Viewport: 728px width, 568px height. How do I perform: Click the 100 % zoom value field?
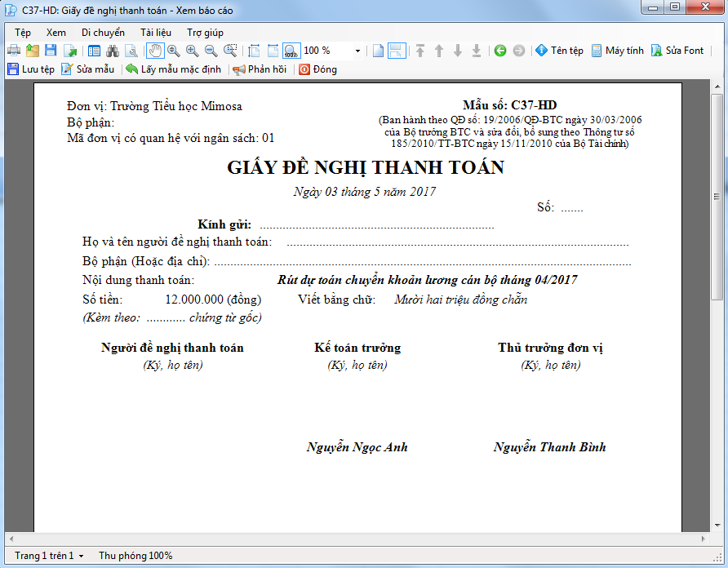(326, 51)
